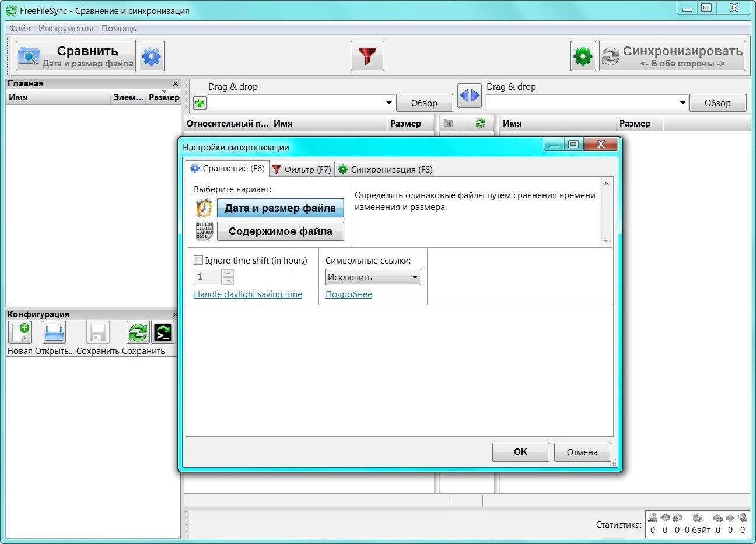This screenshot has height=544, width=756.
Task: Close the Главная panel
Action: click(x=176, y=83)
